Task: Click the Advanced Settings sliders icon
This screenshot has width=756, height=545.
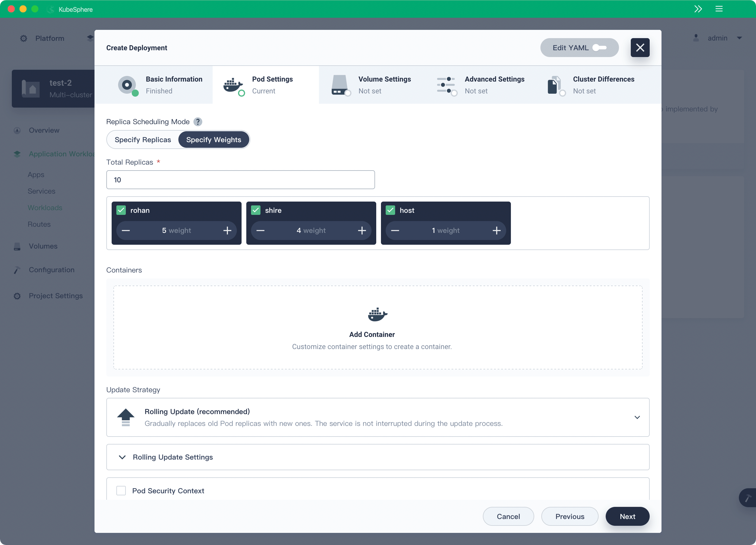Action: (447, 84)
